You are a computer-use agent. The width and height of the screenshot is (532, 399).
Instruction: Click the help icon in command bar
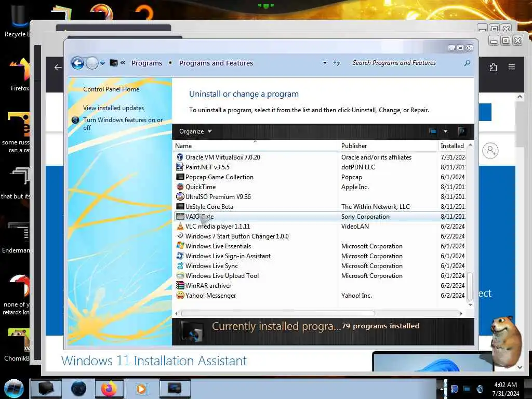tap(461, 131)
